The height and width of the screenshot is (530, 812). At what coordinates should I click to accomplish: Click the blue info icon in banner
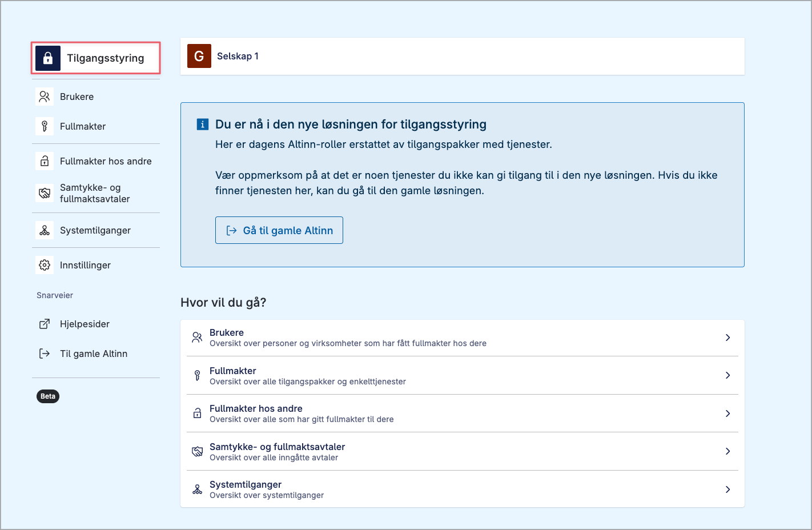click(203, 125)
